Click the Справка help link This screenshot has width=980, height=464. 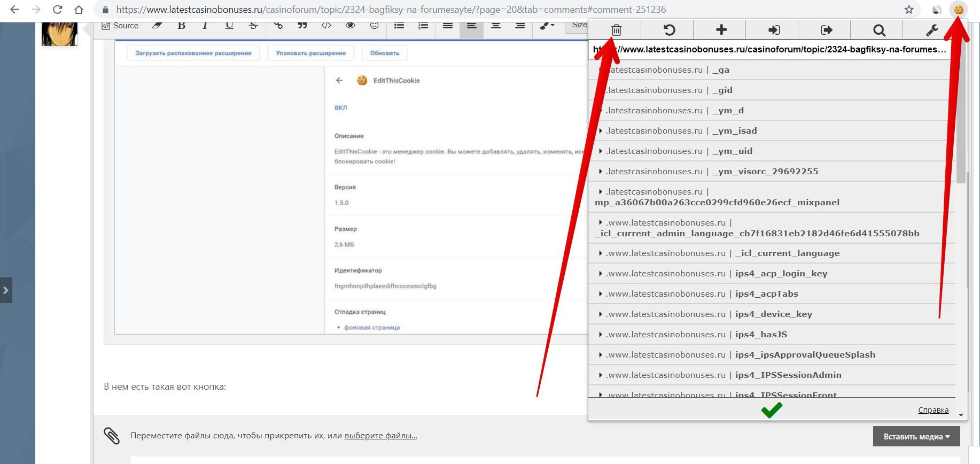[x=933, y=410]
